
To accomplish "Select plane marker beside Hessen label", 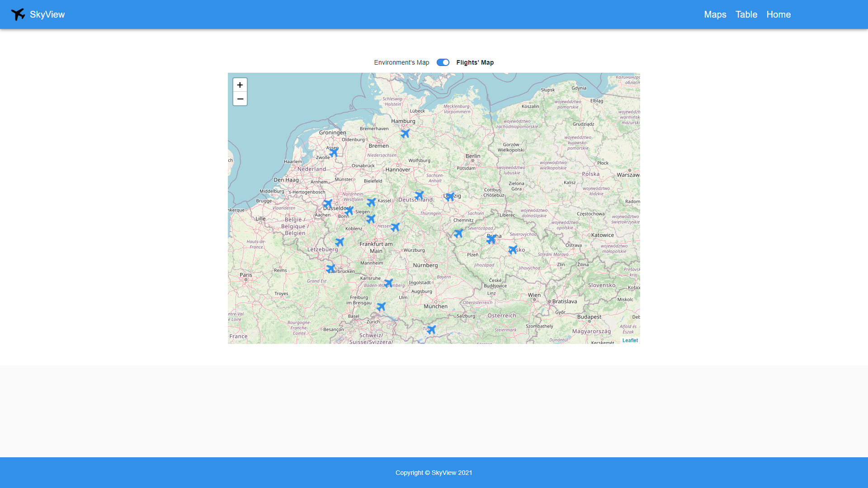I will point(395,227).
